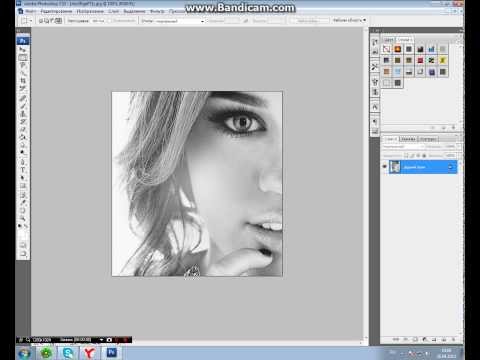This screenshot has height=360, width=480.
Task: Choose Subtract from selection mode
Action: point(52,21)
